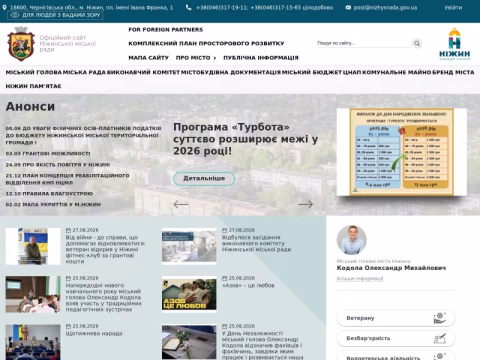Click the location pin icon by address
This screenshot has width=480, height=360.
4,7
